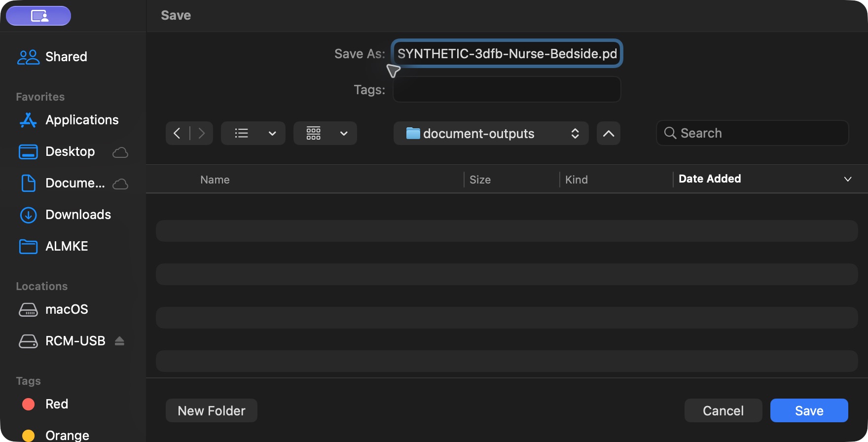Viewport: 868px width, 442px height.
Task: Eject the RCM-USB drive
Action: (119, 341)
